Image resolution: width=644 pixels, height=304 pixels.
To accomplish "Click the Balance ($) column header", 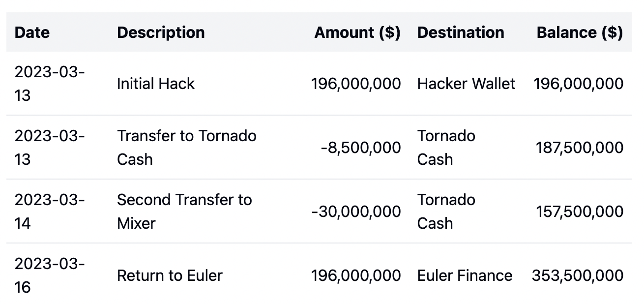I will pyautogui.click(x=580, y=32).
